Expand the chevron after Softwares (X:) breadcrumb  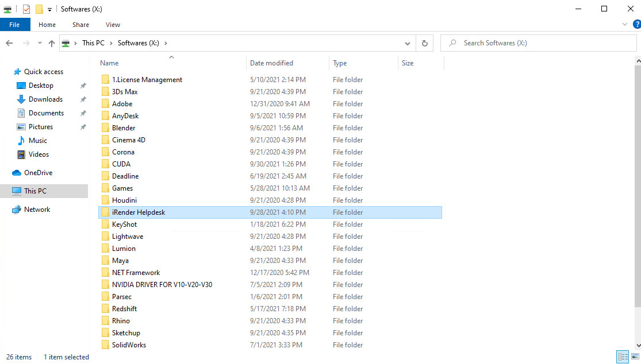pyautogui.click(x=166, y=43)
